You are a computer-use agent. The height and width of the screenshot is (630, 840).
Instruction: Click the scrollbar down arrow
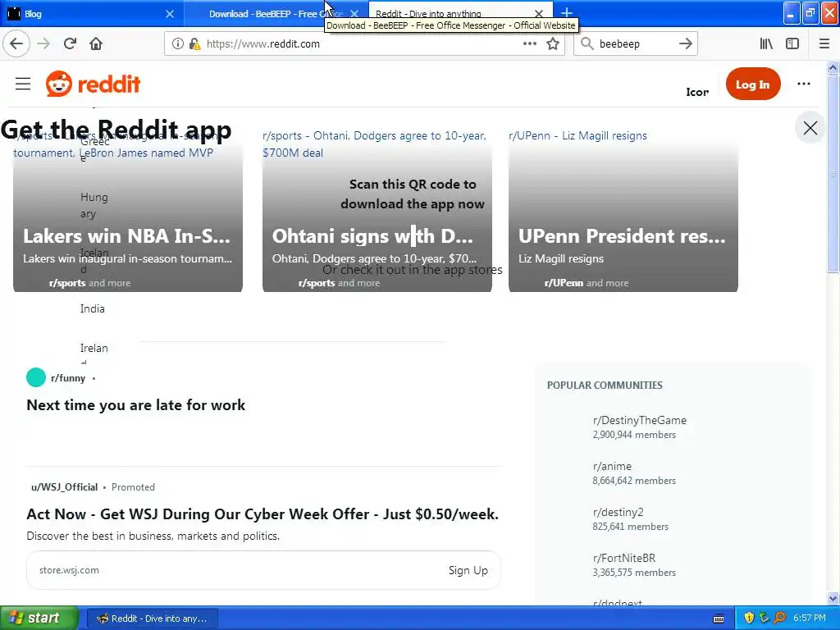click(x=833, y=598)
